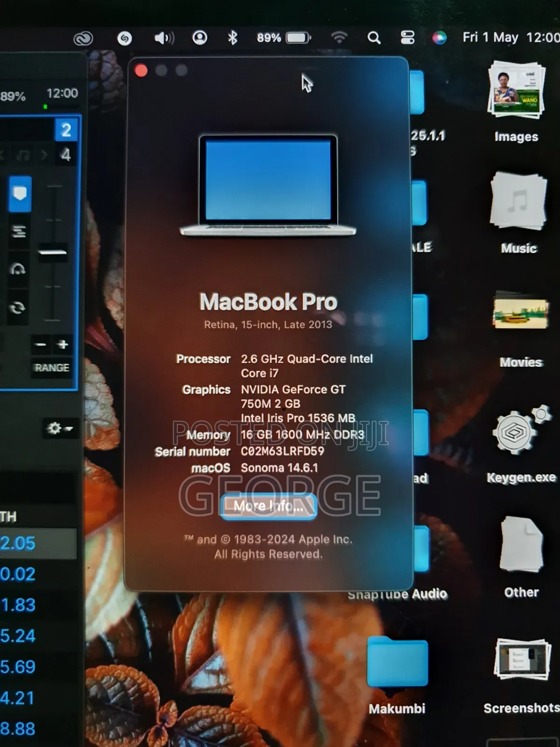Click the user account icon in menu bar

click(x=200, y=37)
